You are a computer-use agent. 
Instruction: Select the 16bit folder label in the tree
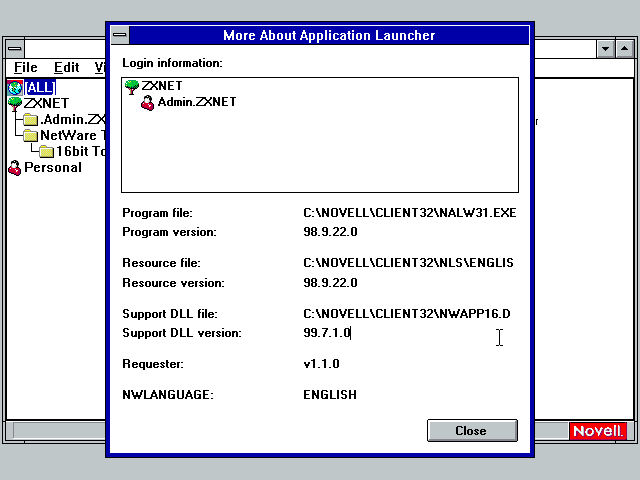(x=80, y=151)
